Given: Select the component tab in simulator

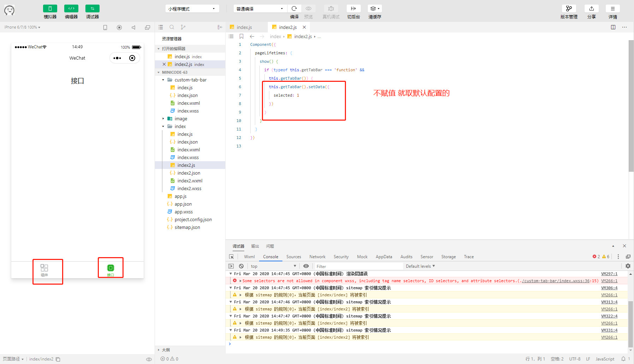Looking at the screenshot, I should [x=44, y=270].
